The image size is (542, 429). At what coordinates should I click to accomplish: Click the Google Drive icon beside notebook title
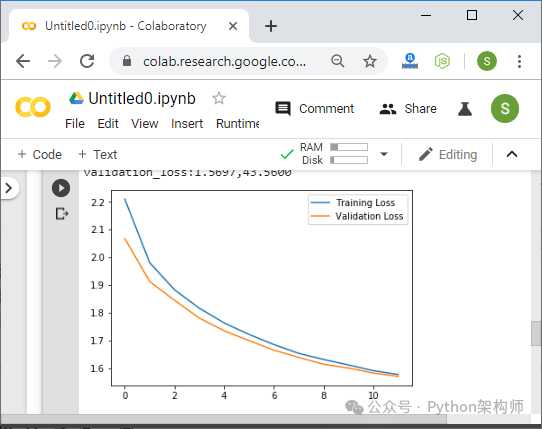pyautogui.click(x=76, y=98)
